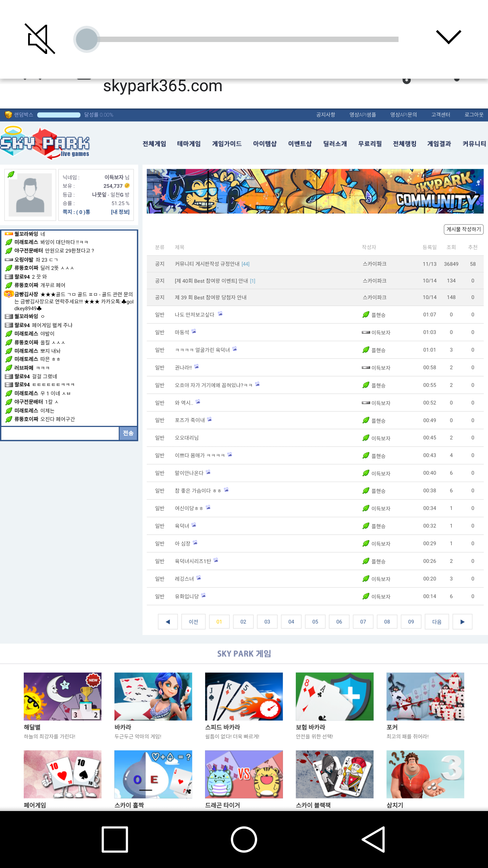488x868 pixels.
Task: Tap the muted speaker volume icon
Action: 40,39
